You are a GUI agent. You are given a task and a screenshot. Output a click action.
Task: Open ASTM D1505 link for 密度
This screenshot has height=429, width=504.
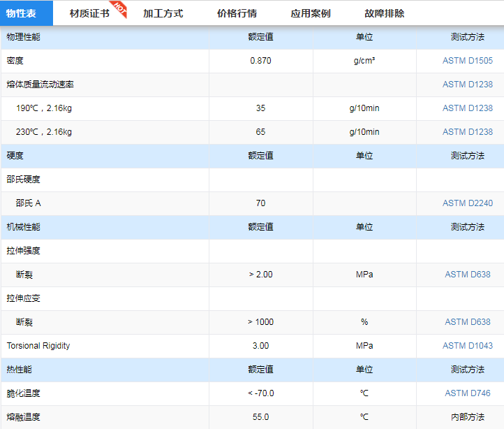pos(467,61)
